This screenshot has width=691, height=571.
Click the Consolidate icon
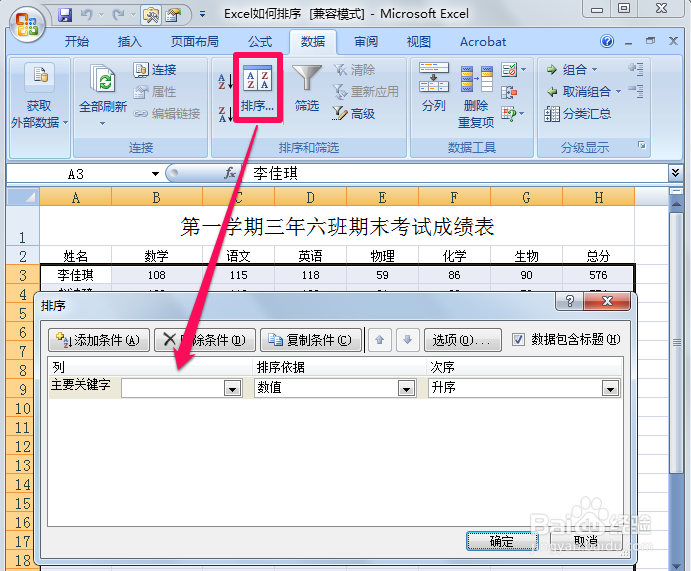coord(509,92)
